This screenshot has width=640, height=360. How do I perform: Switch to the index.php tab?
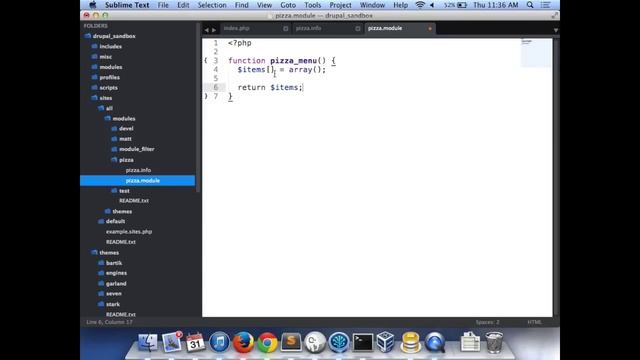[237, 29]
